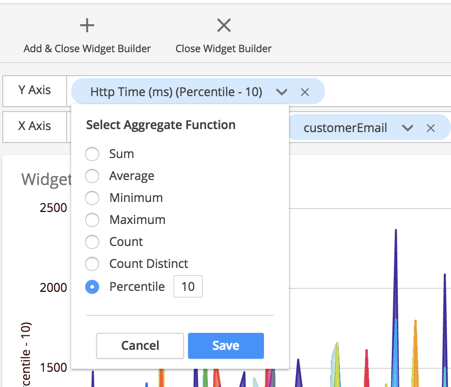
Task: Pick the Count aggregate function
Action: pos(92,242)
